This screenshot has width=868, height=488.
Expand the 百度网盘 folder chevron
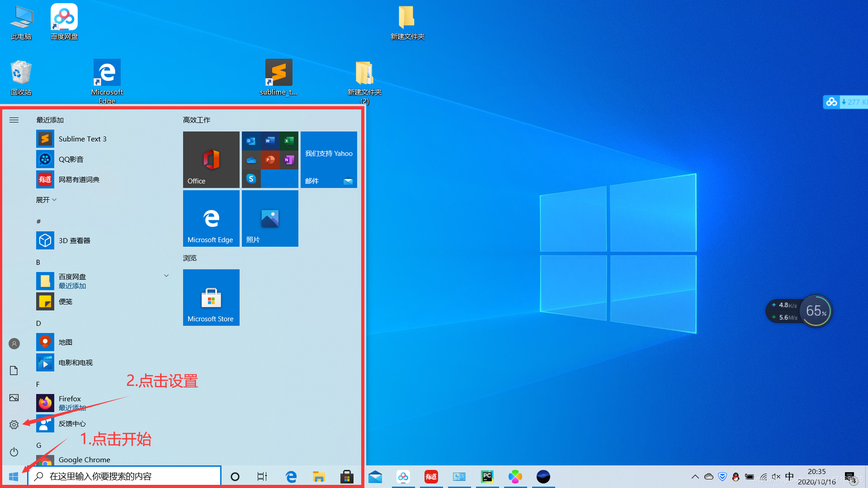[166, 276]
